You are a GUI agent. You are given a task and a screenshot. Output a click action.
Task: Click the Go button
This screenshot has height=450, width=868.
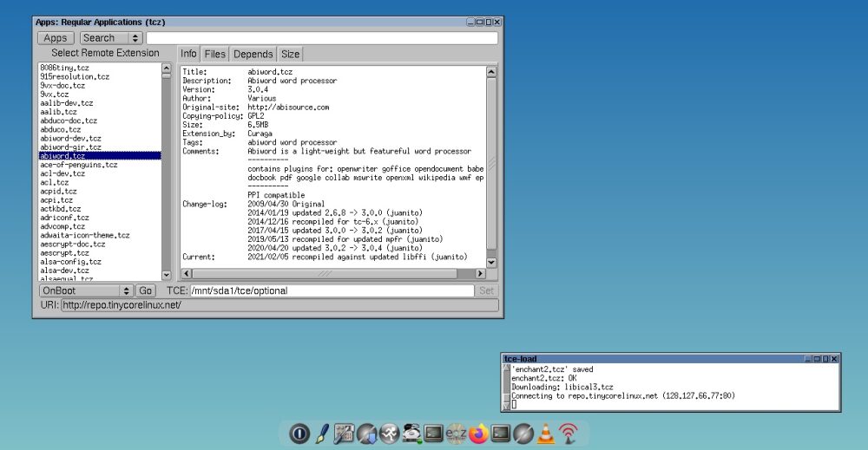[x=146, y=290]
